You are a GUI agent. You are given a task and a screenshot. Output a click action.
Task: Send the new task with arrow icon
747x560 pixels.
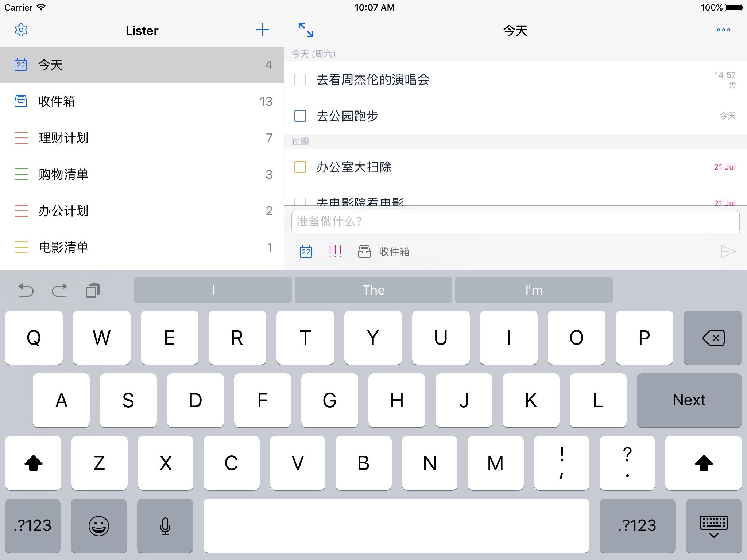pyautogui.click(x=728, y=252)
